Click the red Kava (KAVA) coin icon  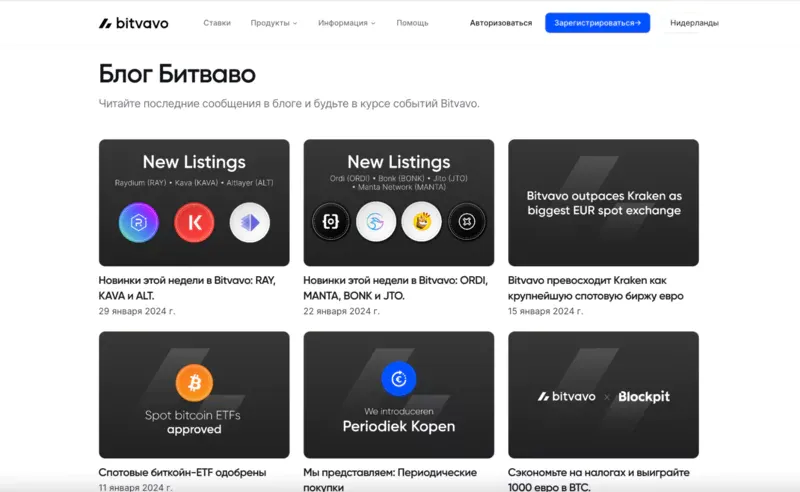(194, 223)
